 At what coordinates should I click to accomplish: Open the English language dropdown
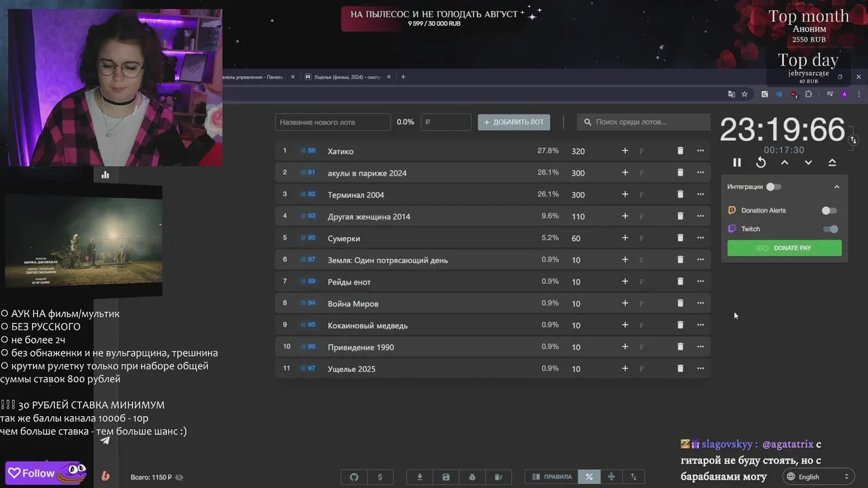[x=818, y=477]
